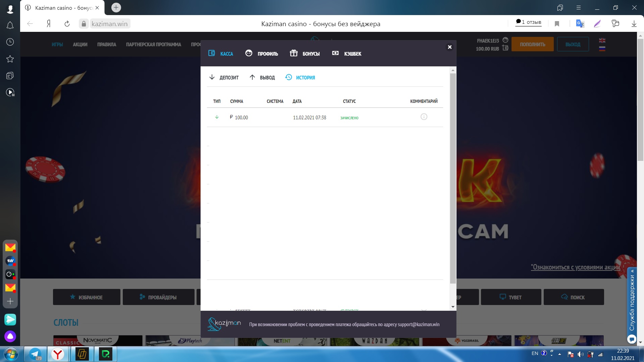Open the support chat bubble icon
The width and height of the screenshot is (644, 362).
(632, 339)
